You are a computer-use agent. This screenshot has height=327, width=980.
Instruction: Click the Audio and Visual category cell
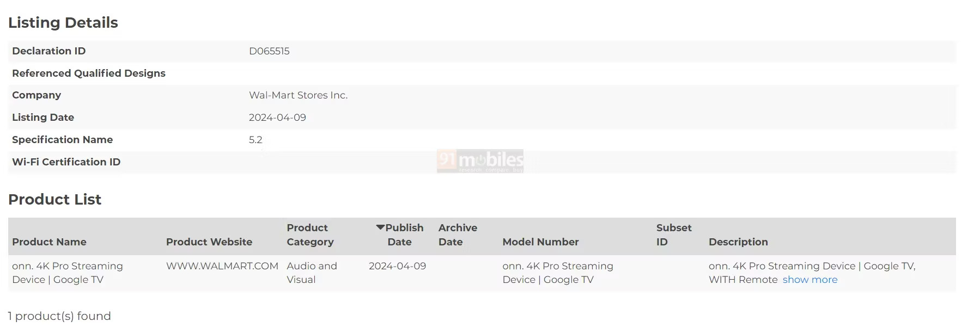coord(312,273)
